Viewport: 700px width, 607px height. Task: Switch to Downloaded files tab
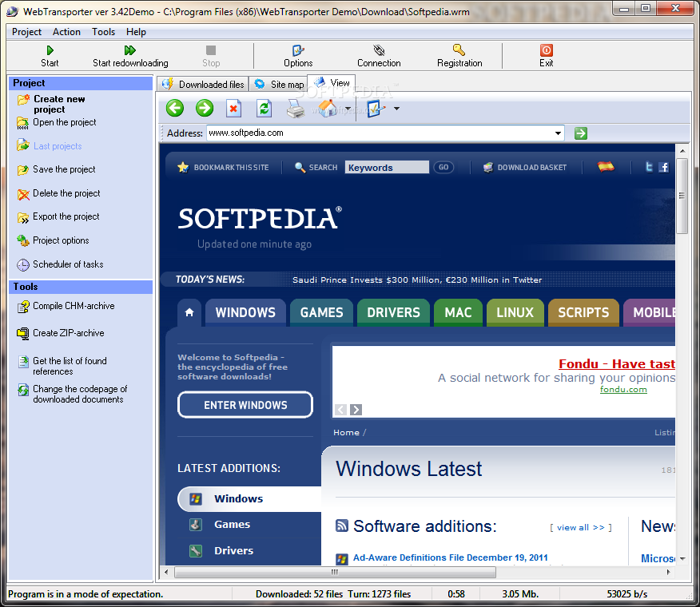[x=203, y=85]
